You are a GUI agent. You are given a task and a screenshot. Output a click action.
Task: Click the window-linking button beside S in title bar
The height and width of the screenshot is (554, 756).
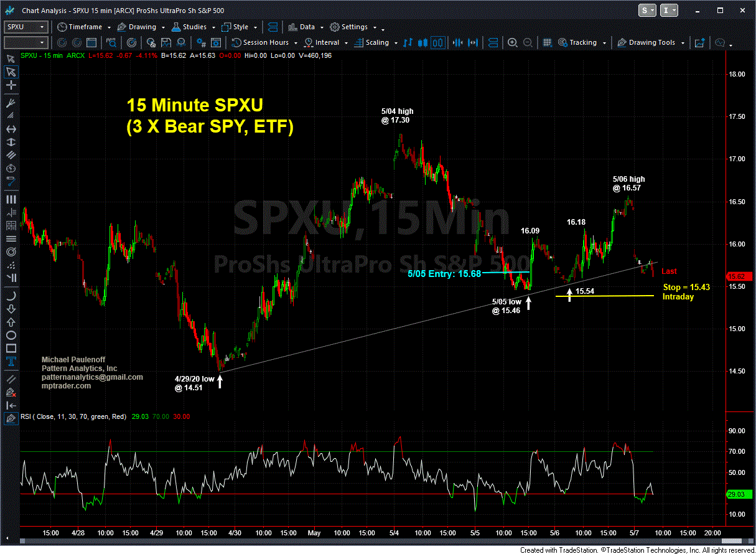(670, 11)
